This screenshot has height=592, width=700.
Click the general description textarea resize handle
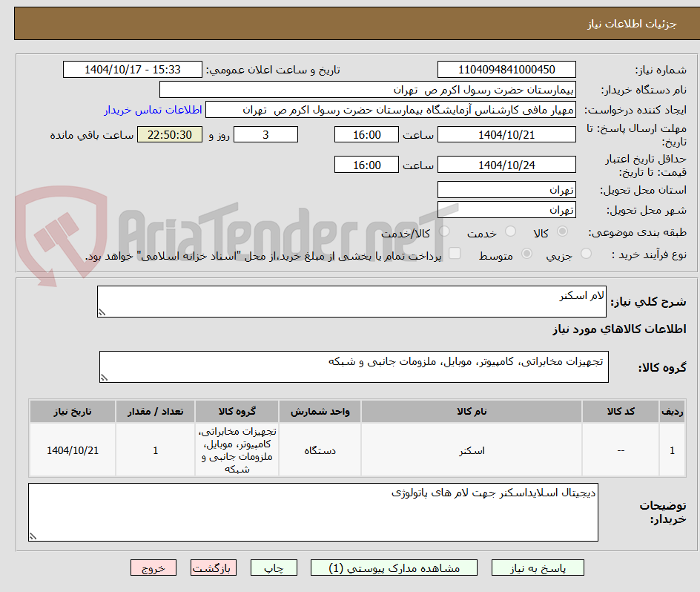point(102,313)
